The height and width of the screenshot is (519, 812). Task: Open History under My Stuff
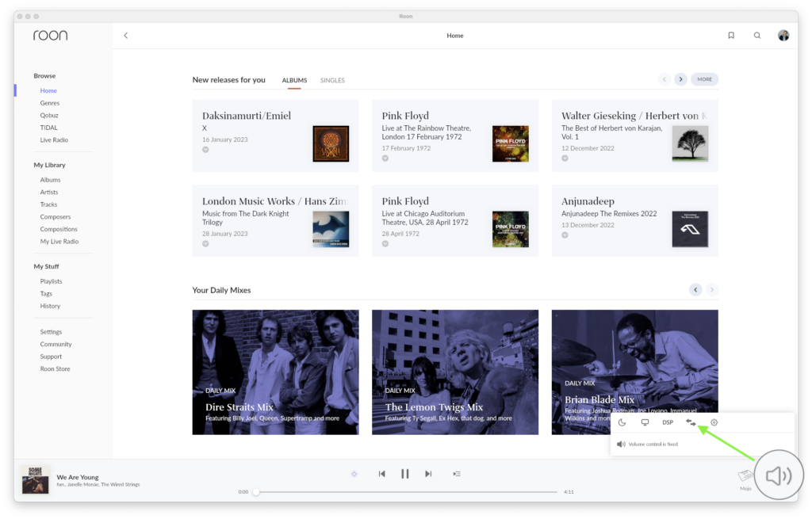tap(50, 307)
